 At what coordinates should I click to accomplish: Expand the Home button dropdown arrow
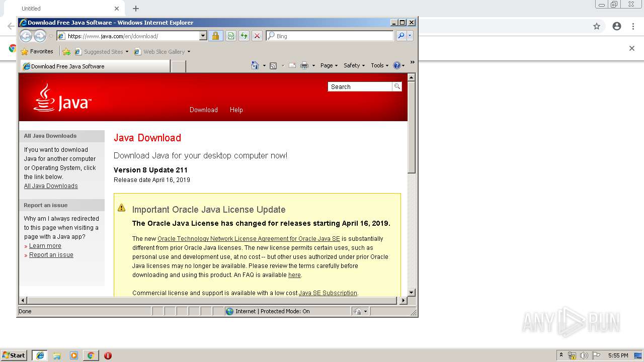[x=264, y=65]
